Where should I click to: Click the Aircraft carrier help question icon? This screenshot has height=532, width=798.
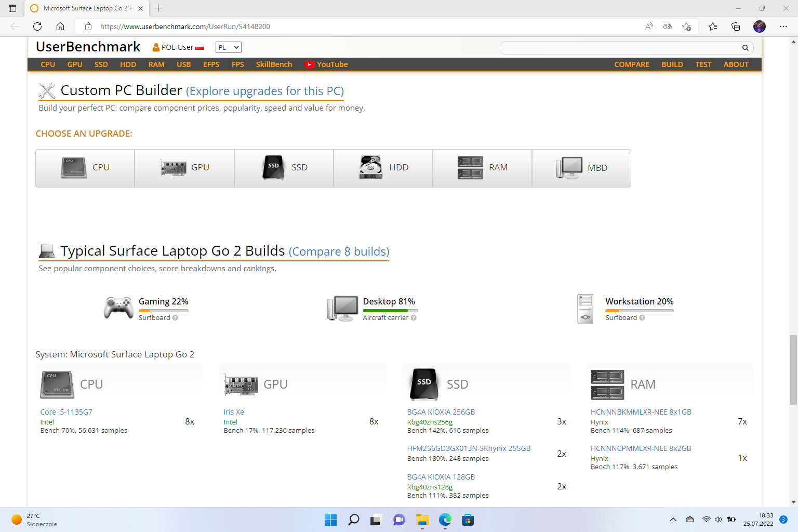pos(414,318)
